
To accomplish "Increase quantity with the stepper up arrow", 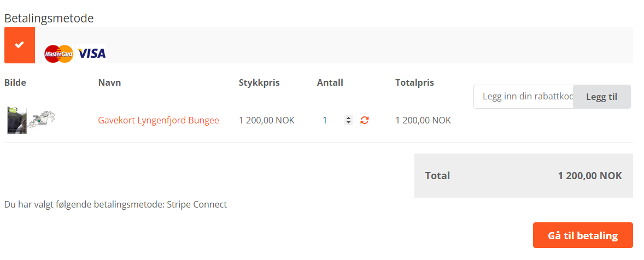I will click(348, 117).
